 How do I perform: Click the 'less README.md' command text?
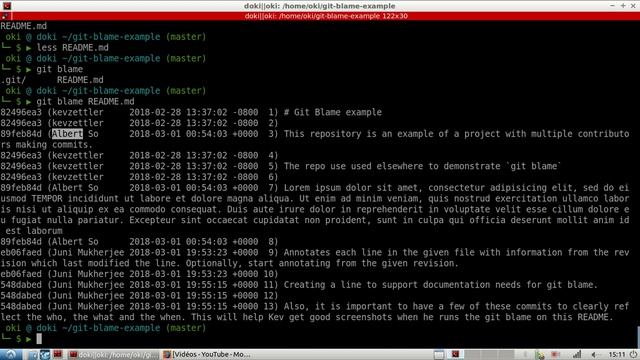73,48
